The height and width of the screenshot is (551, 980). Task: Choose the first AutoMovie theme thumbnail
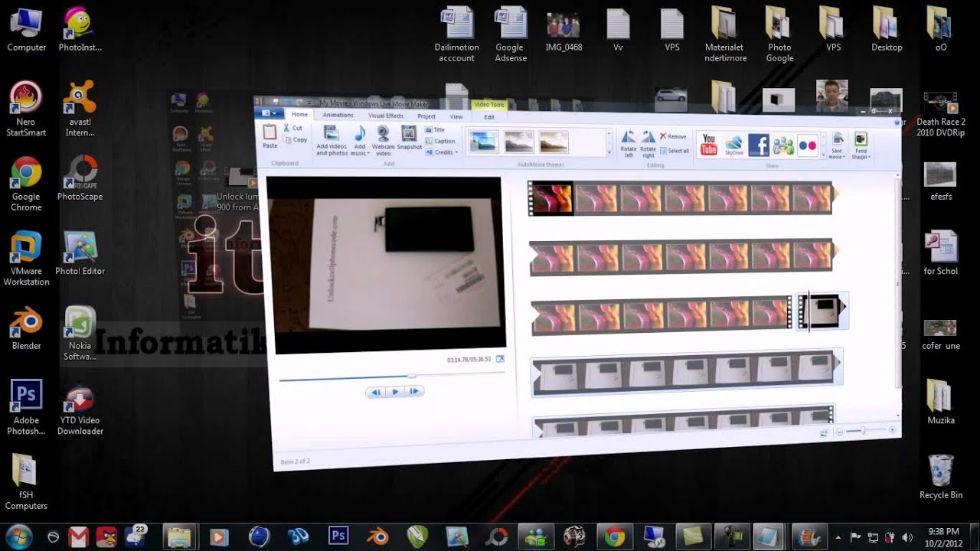[x=483, y=142]
